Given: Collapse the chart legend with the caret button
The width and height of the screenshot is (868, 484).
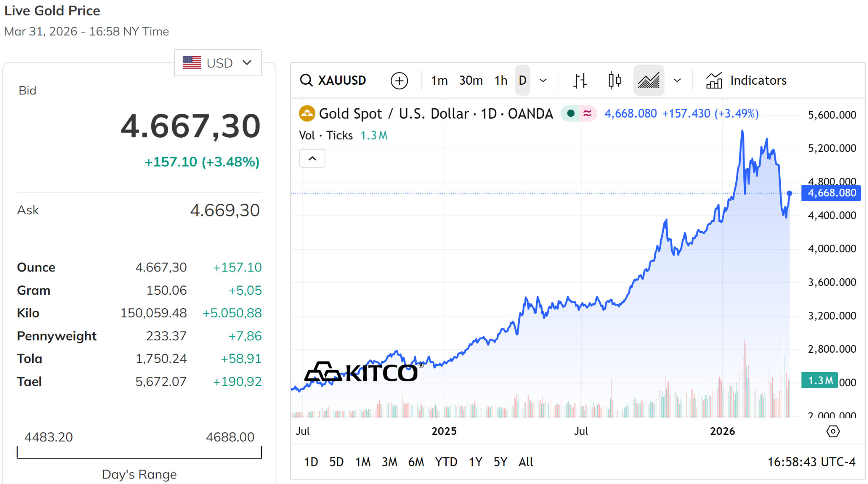Looking at the screenshot, I should 312,158.
